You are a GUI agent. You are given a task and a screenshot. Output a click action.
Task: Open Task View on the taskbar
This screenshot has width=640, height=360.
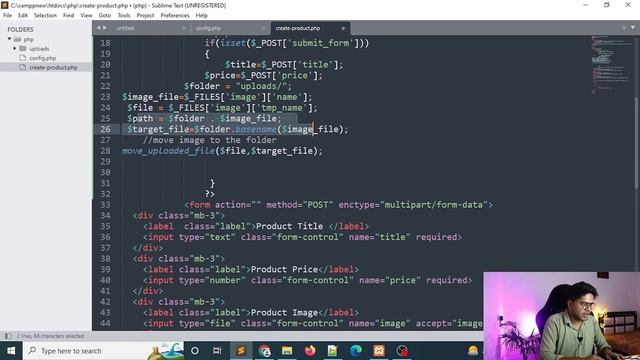tap(217, 351)
